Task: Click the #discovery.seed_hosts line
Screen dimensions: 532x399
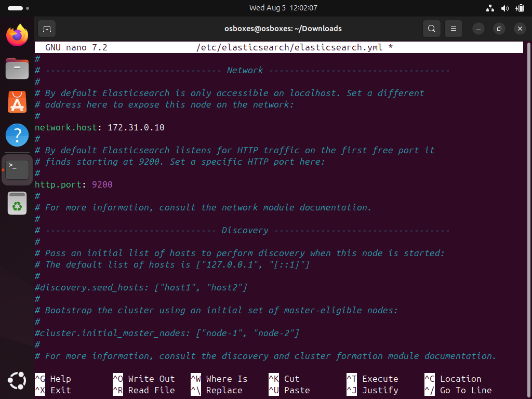Action: pos(141,287)
